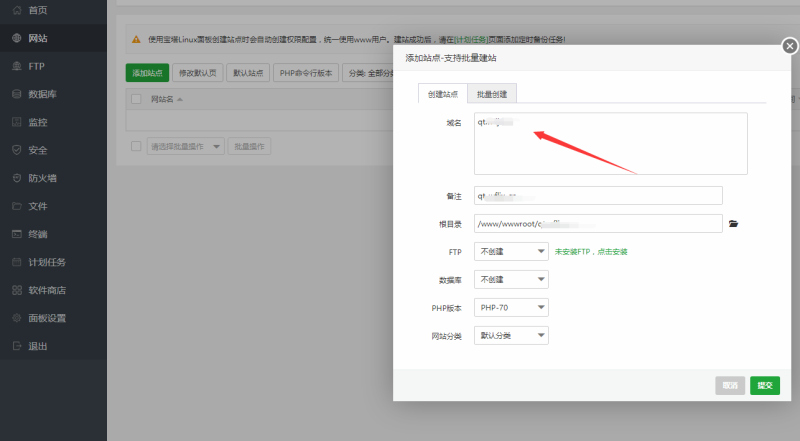Image resolution: width=800 pixels, height=441 pixels.
Task: Select the FTP icon in sidebar
Action: coord(17,66)
